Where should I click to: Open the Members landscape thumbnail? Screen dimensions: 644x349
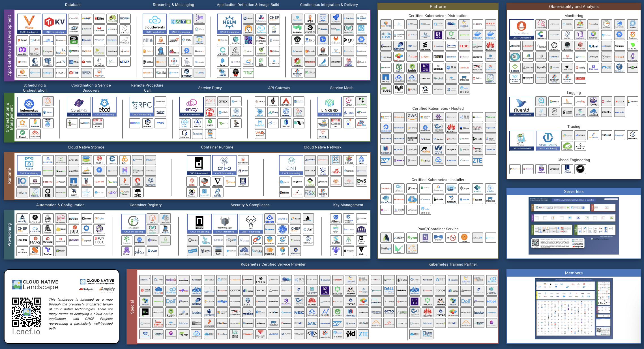[x=574, y=309]
